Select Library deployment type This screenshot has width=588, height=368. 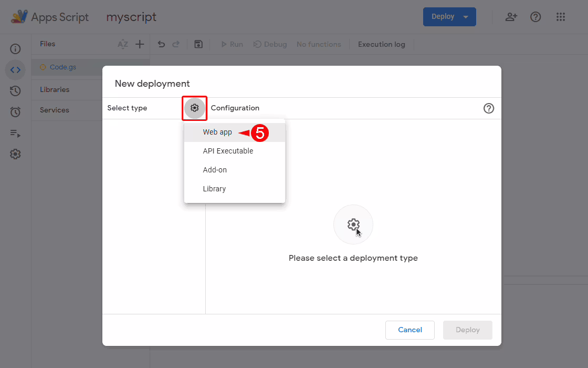214,189
